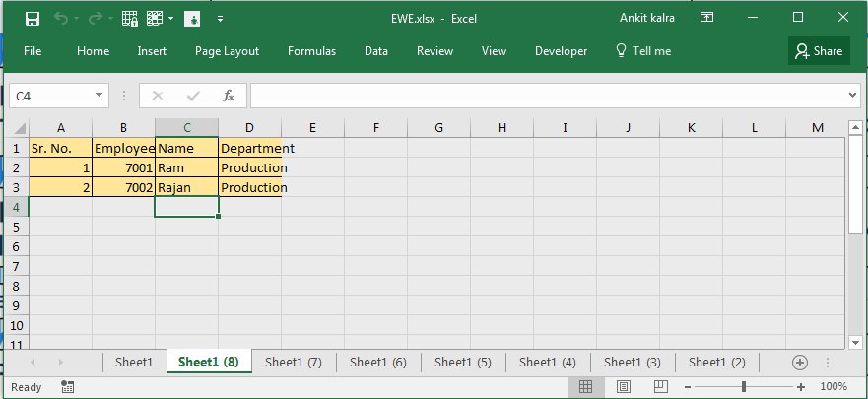Switch to Page Break Preview view
868x399 pixels.
click(x=659, y=387)
